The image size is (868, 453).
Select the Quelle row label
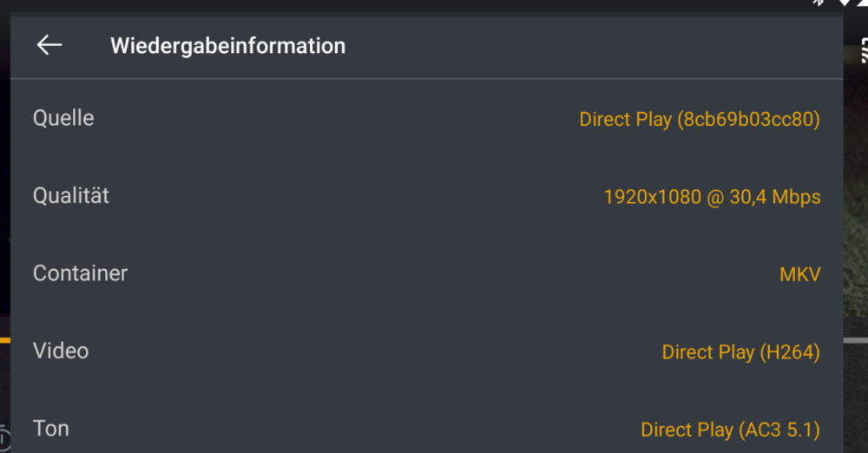click(x=63, y=118)
